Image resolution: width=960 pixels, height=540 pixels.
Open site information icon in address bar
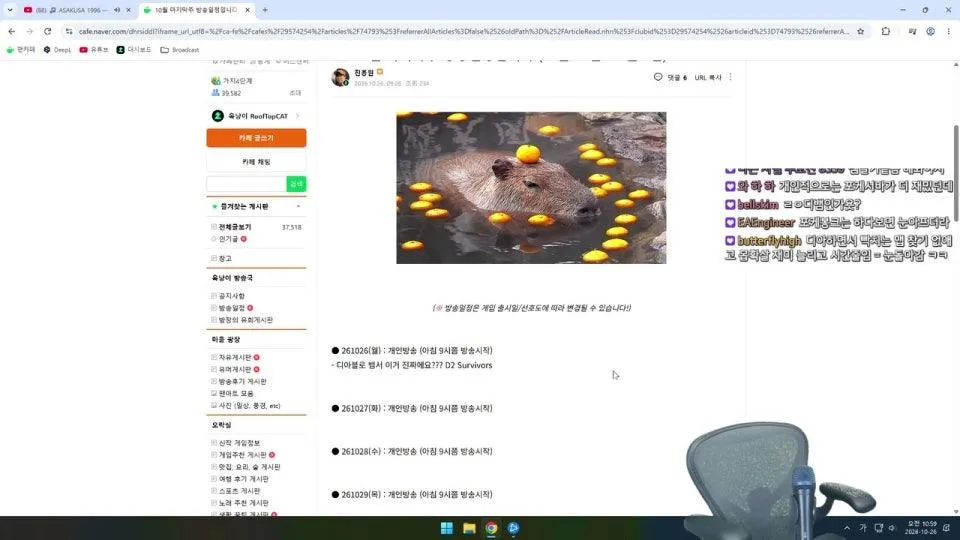coord(69,31)
